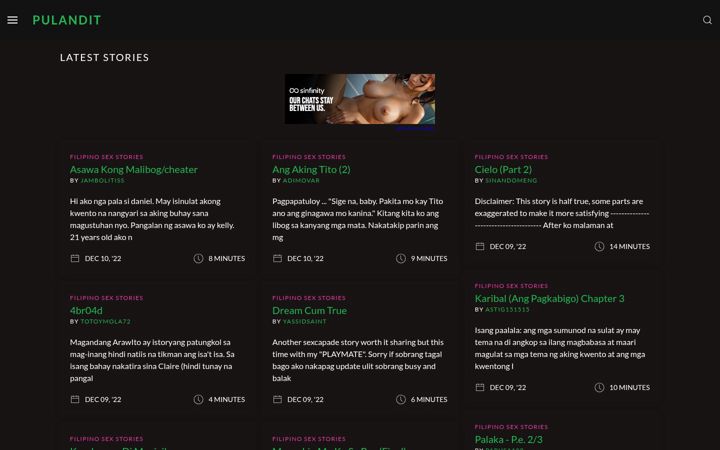This screenshot has width=720, height=450.
Task: Click calendar icon on the 4br04d card
Action: [x=75, y=399]
